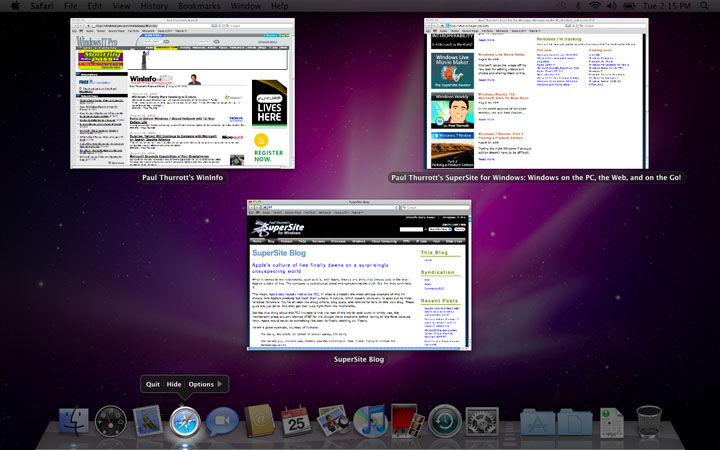This screenshot has width=720, height=450.
Task: Open Photo Booth from the Dock
Action: tap(407, 420)
